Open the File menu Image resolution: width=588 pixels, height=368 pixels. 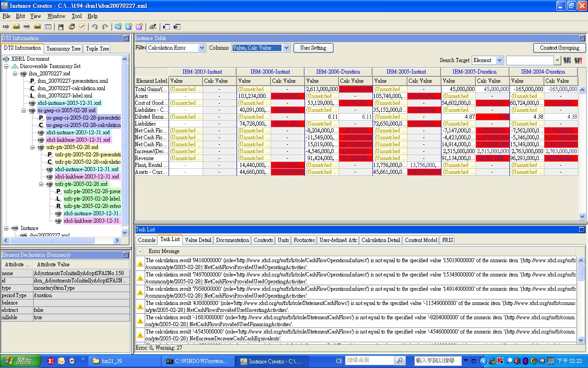coord(6,16)
